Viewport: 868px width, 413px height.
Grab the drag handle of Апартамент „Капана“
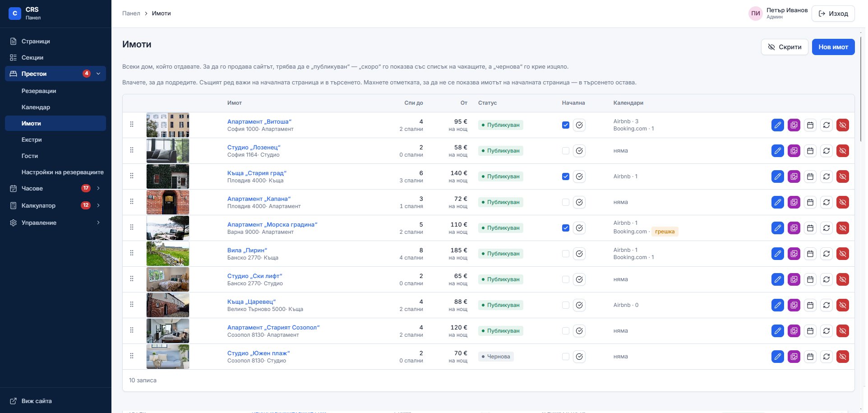(132, 201)
